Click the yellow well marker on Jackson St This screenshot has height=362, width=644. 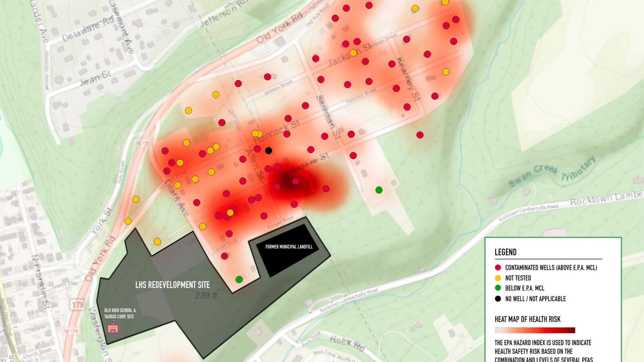(x=353, y=53)
